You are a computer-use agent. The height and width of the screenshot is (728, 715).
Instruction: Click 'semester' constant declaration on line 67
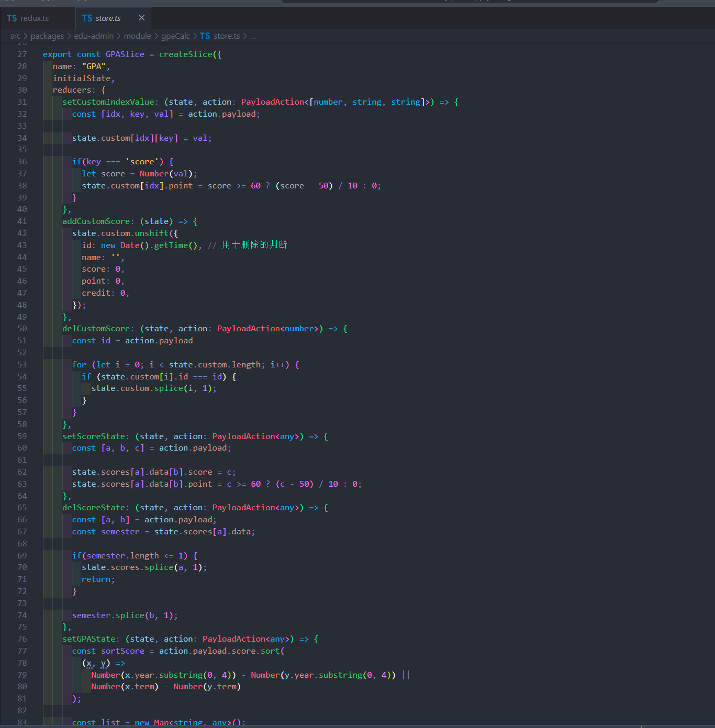(x=120, y=532)
